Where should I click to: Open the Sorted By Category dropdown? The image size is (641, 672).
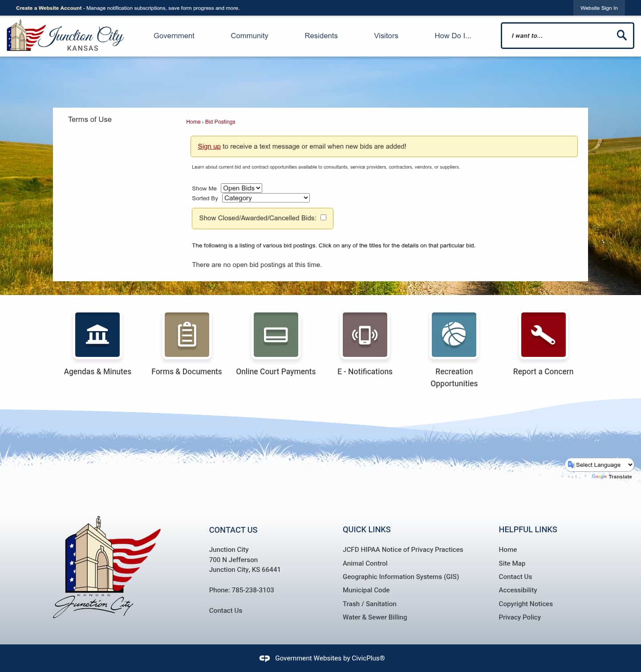coord(266,198)
